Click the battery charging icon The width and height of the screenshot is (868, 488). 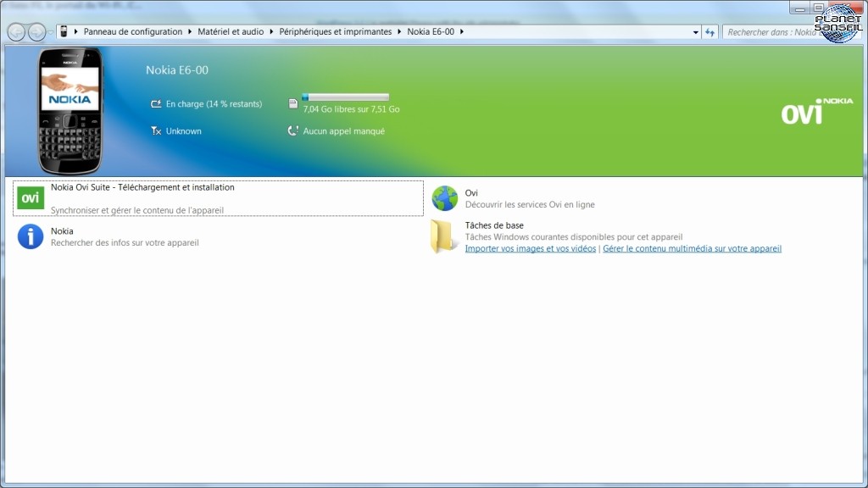click(156, 103)
